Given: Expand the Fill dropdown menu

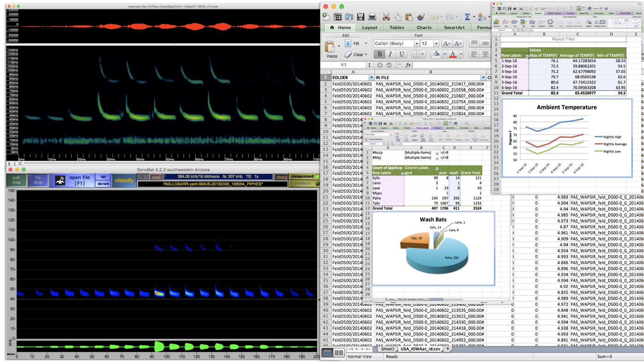Looking at the screenshot, I should (366, 44).
